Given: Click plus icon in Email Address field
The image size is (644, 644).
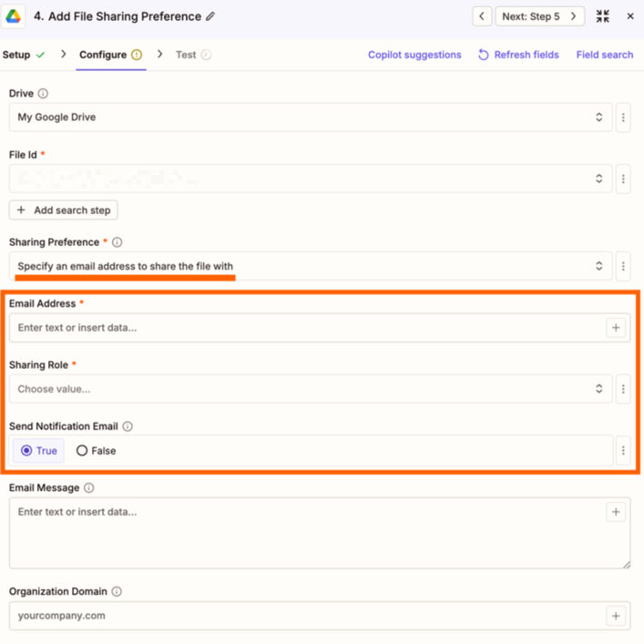Looking at the screenshot, I should click(x=616, y=328).
